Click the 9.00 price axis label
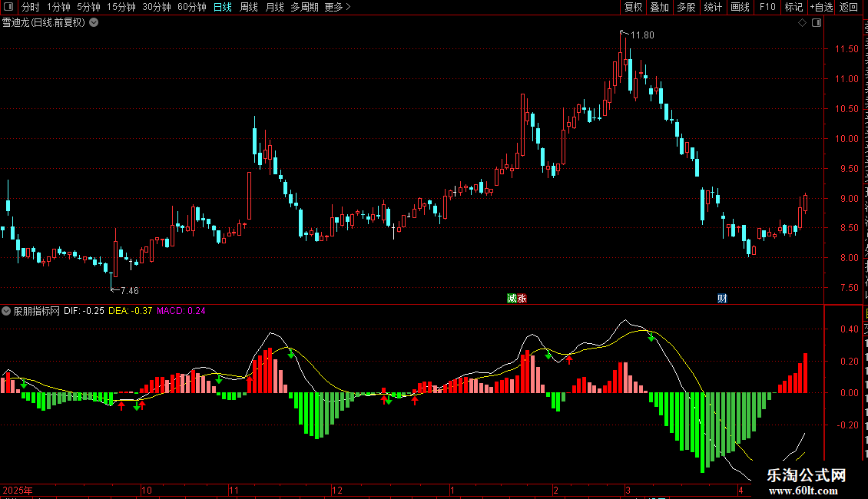The image size is (868, 499). pyautogui.click(x=849, y=199)
